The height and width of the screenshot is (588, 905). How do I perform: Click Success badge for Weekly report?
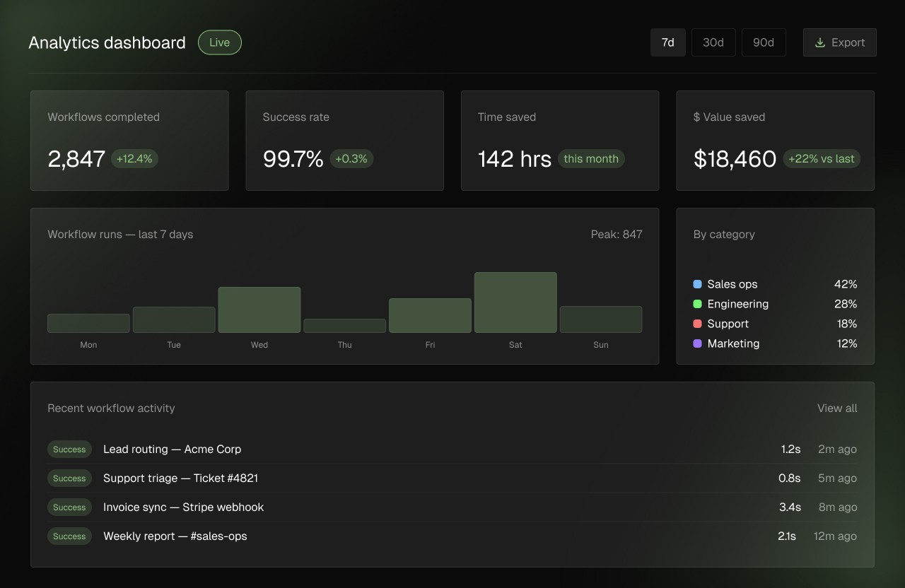[x=69, y=536]
